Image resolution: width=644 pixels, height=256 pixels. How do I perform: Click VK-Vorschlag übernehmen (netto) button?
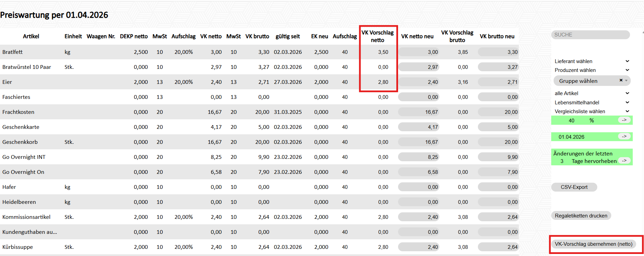pyautogui.click(x=593, y=244)
